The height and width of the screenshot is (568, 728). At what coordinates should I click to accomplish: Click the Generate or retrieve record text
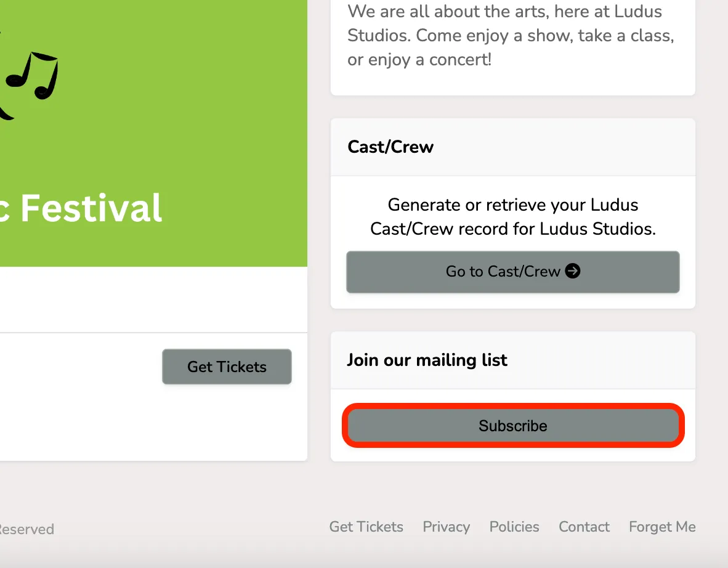point(513,217)
